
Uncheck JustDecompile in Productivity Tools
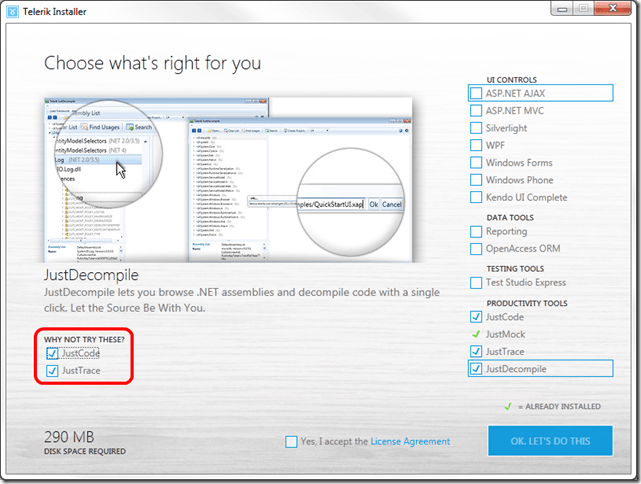pos(476,369)
